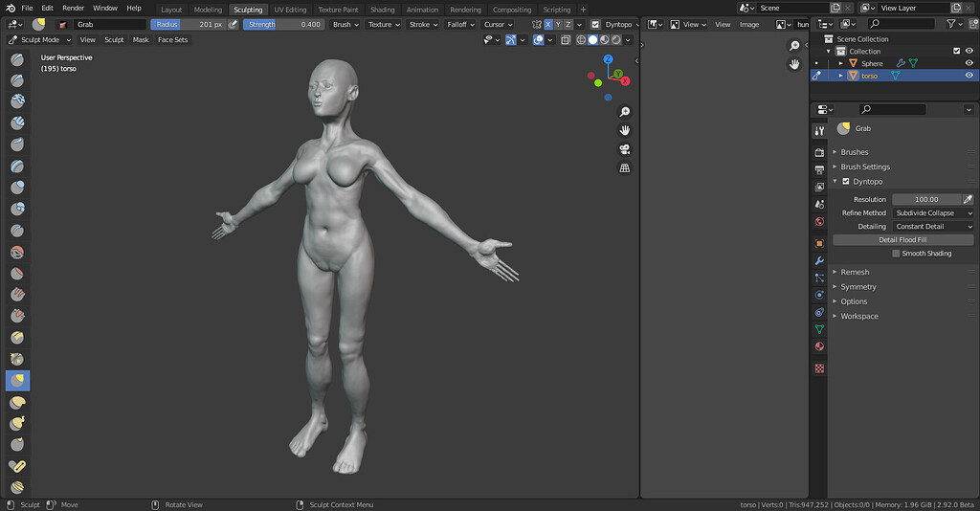
Task: Open the File menu
Action: point(27,8)
